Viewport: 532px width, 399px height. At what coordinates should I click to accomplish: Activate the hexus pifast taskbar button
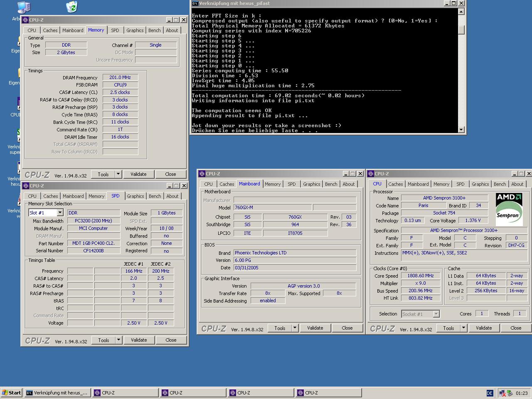57,393
